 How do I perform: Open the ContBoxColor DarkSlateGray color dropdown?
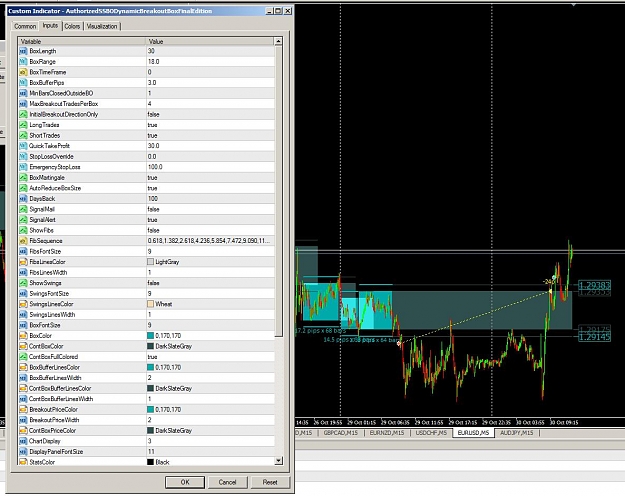pyautogui.click(x=210, y=346)
